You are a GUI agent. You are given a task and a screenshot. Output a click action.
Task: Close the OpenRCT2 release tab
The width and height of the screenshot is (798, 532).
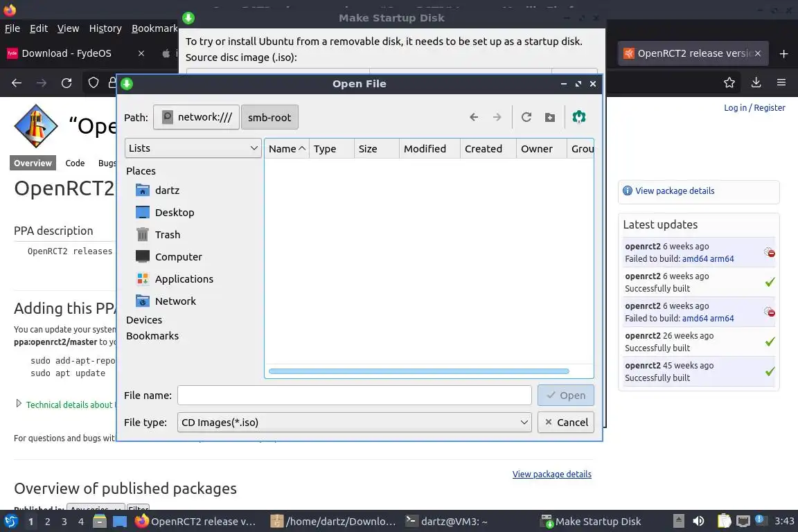coord(758,53)
